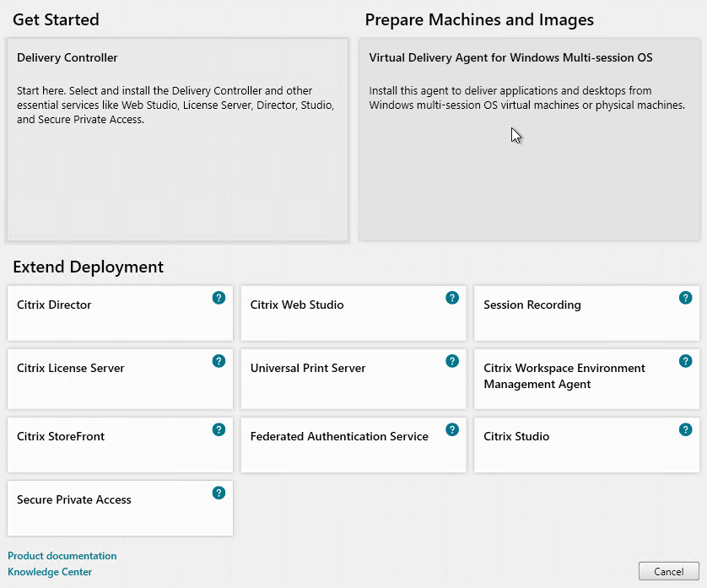The width and height of the screenshot is (707, 588).
Task: Choose the Session Recording tile
Action: 586,313
